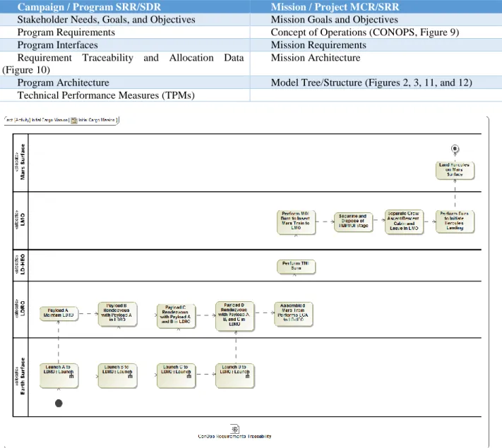Select 'Perform Burn to Initiate Hercules Landing' node

coord(455,221)
